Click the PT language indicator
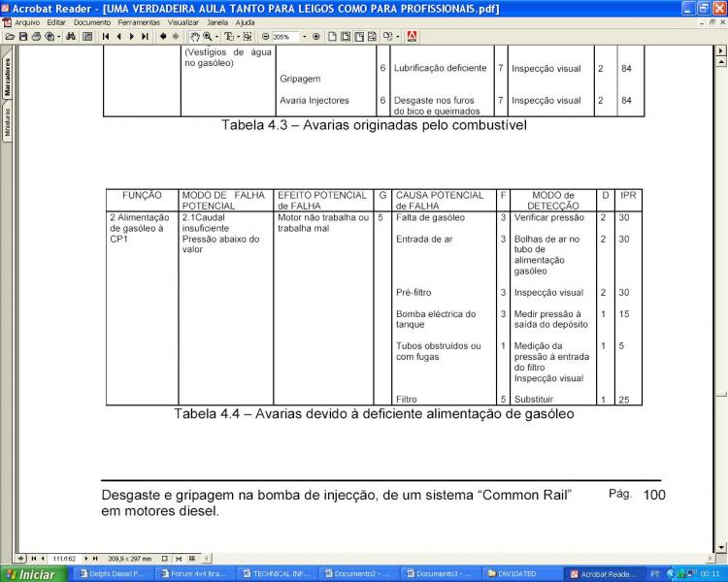Viewport: 728px width, 582px height. (654, 574)
